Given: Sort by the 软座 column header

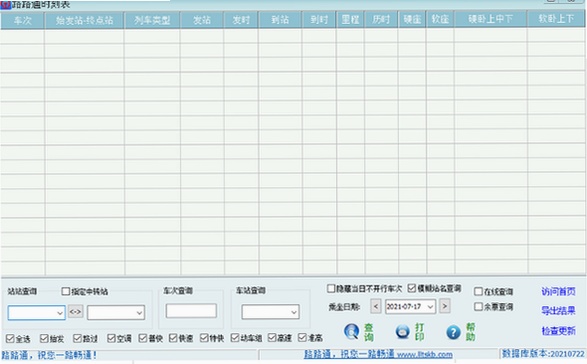Looking at the screenshot, I should click(x=440, y=19).
